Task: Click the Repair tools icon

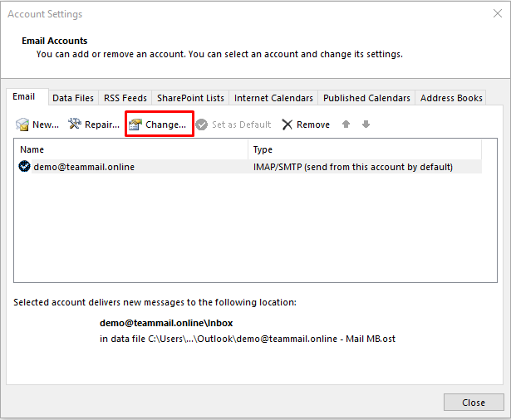Action: tap(75, 125)
